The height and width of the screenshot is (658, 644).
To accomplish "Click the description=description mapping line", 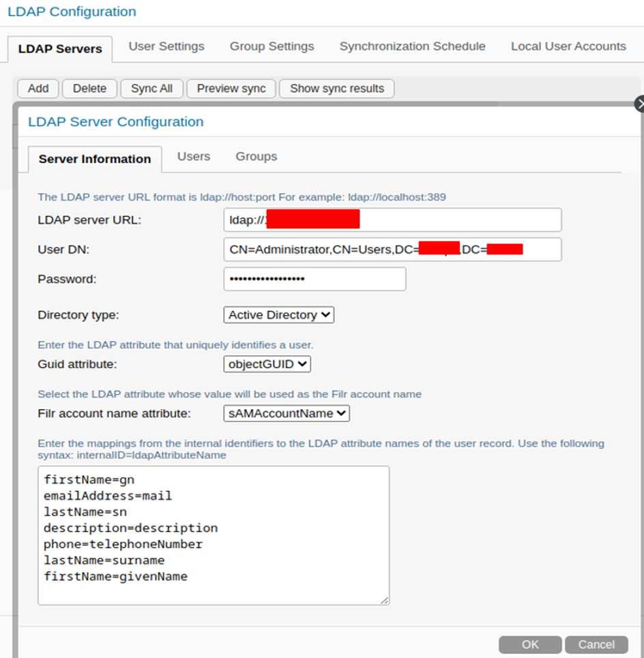I will 130,528.
